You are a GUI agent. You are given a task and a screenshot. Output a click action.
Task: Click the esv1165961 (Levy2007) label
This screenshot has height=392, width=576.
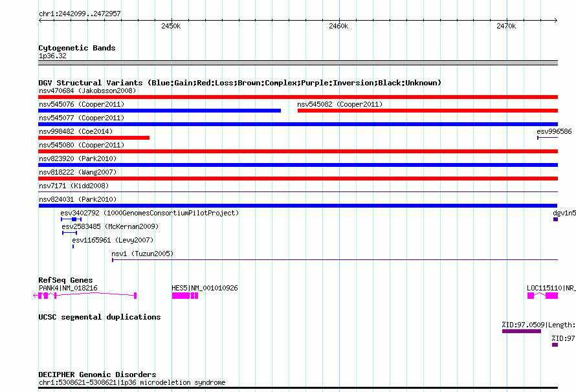pos(113,240)
